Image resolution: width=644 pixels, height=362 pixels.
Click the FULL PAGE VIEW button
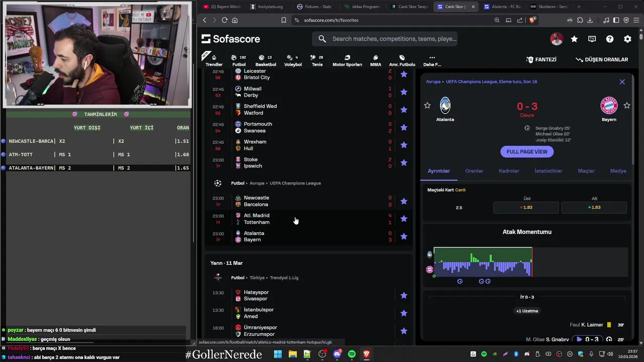pyautogui.click(x=527, y=151)
